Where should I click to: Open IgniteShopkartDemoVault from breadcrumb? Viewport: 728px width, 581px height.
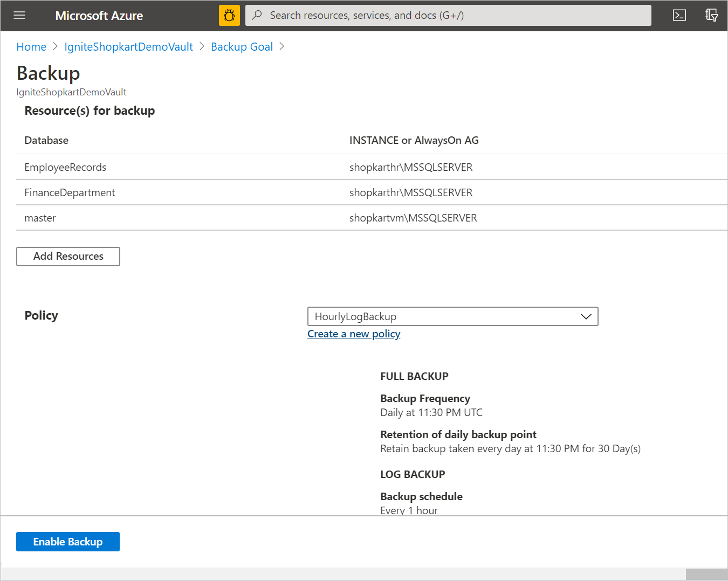tap(128, 47)
